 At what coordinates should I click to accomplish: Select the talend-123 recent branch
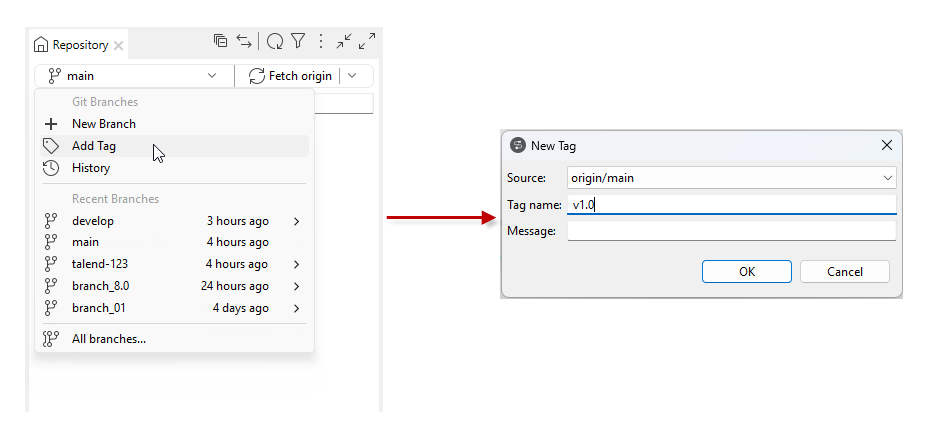tap(100, 264)
